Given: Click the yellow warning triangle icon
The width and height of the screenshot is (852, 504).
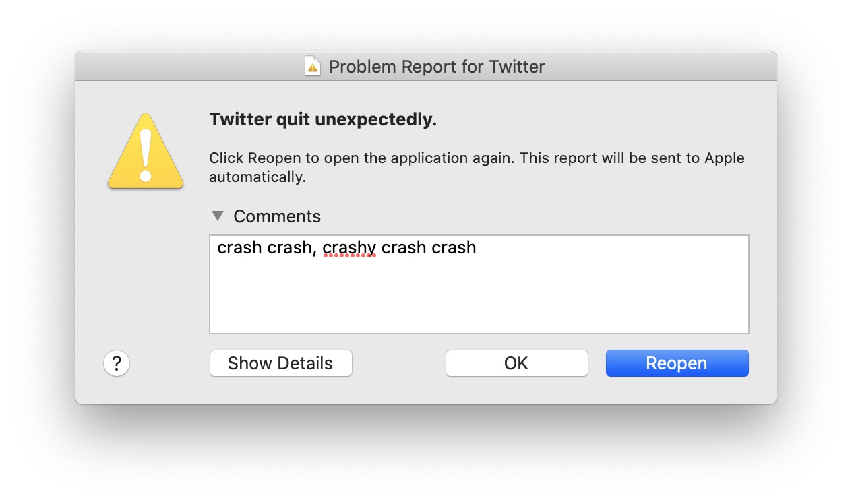Looking at the screenshot, I should tap(146, 152).
